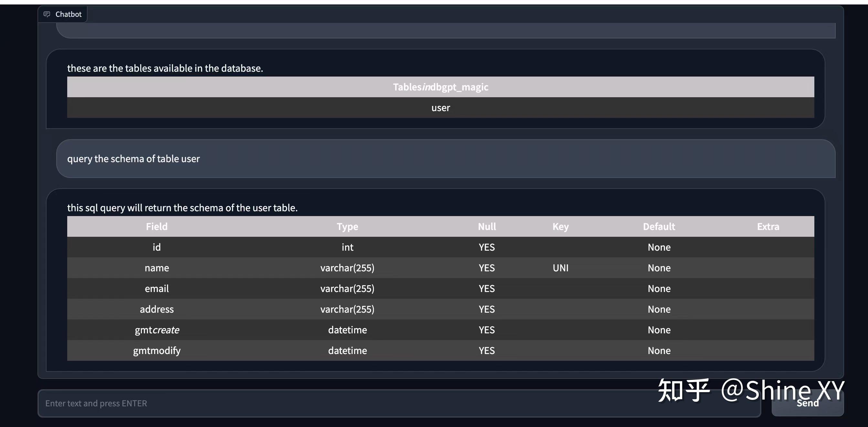Select the 'name' field cell

(x=157, y=268)
